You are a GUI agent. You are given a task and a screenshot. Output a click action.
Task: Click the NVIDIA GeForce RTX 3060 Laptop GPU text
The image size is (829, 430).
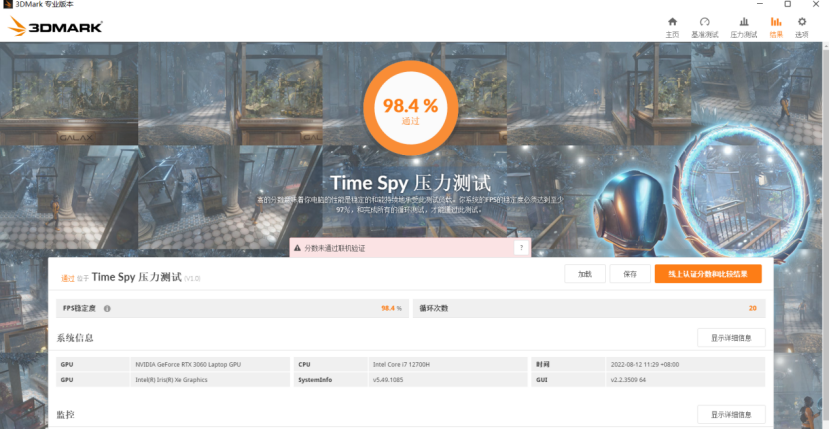(x=188, y=364)
